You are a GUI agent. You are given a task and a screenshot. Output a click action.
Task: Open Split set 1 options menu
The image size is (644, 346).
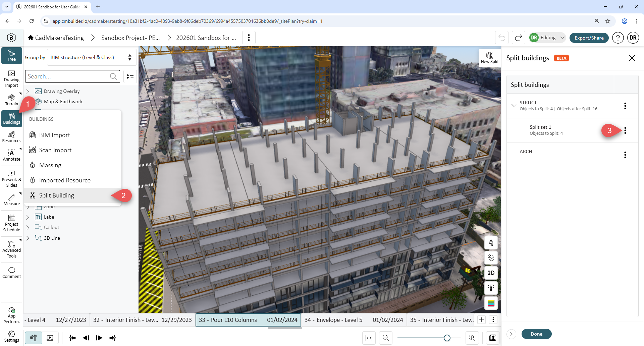point(625,130)
